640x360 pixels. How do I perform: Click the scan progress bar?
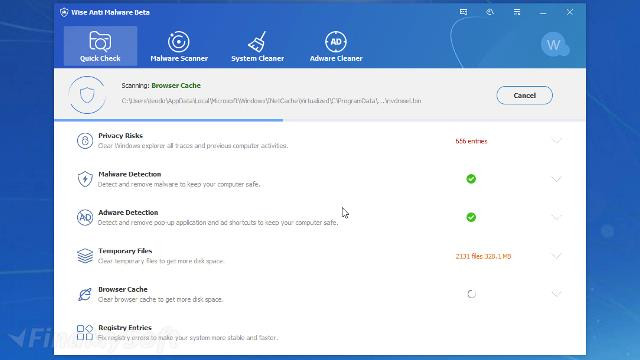coord(320,120)
